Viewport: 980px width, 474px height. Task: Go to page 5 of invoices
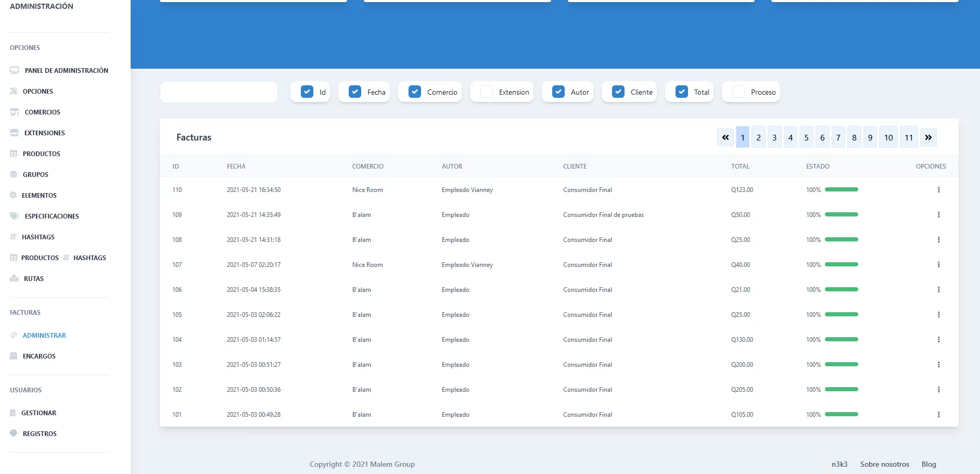tap(807, 137)
